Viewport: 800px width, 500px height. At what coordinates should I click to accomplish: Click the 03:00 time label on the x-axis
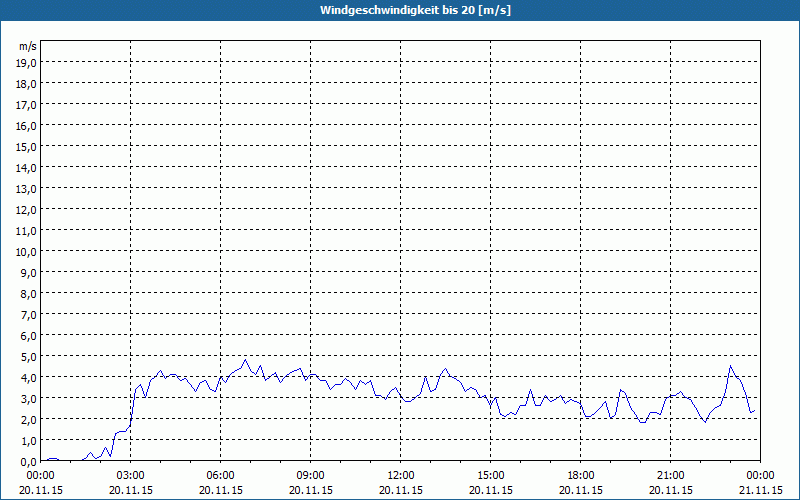tap(131, 476)
